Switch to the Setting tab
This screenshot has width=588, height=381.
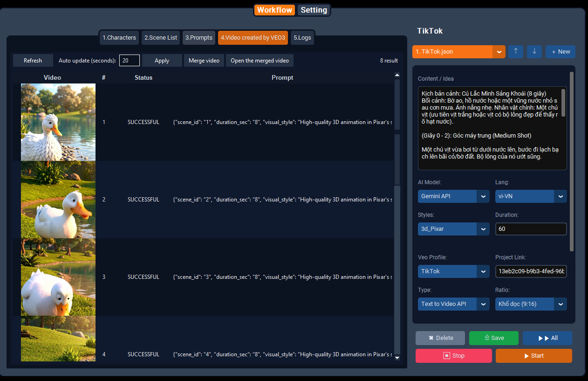coord(314,10)
